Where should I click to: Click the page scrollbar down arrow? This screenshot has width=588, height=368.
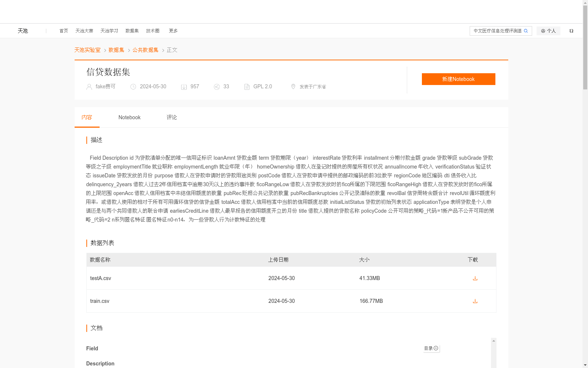coord(585,365)
